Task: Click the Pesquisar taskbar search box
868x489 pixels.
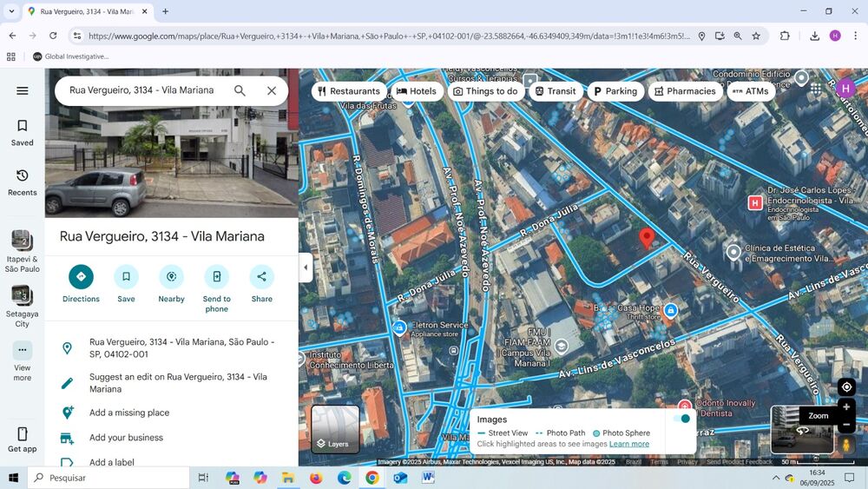Action: [x=108, y=478]
